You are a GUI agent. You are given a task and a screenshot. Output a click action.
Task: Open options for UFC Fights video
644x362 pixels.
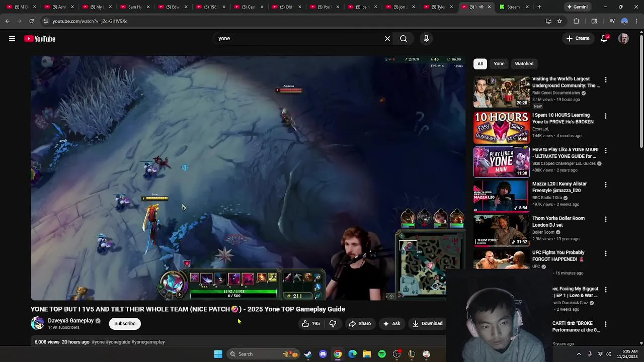point(605,253)
